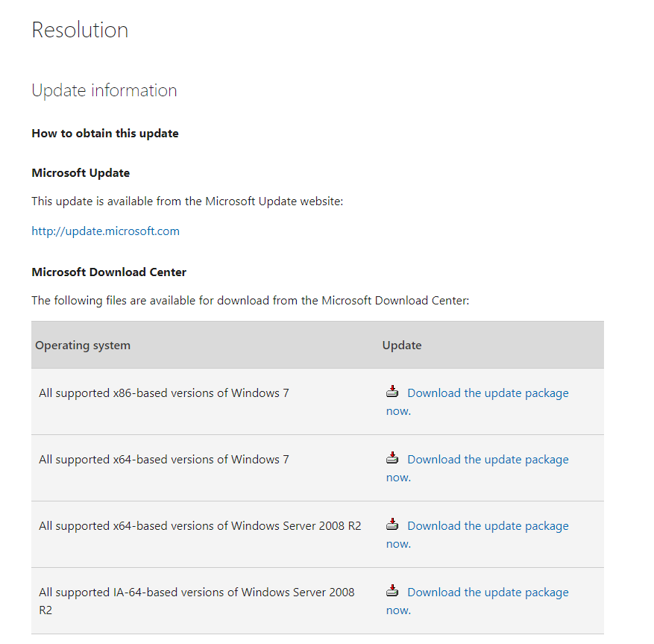Click the Operating system column header
The image size is (654, 644).
83,346
